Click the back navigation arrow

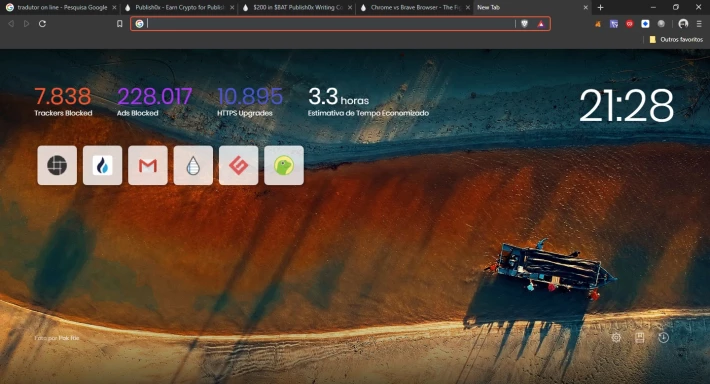(11, 24)
